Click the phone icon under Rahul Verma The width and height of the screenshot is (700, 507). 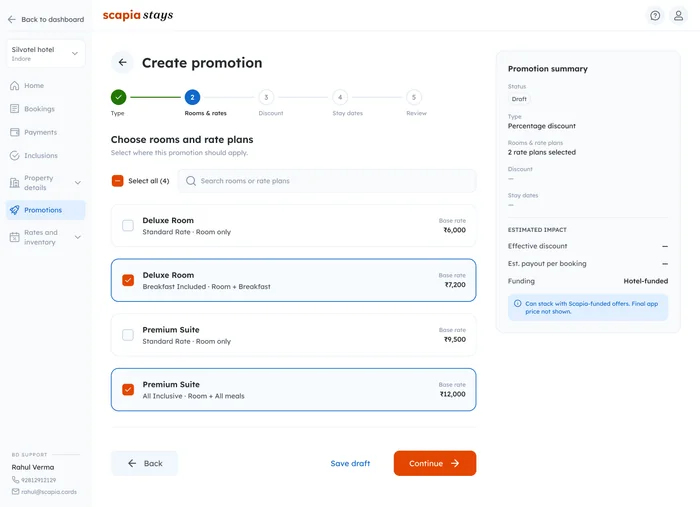(x=15, y=480)
